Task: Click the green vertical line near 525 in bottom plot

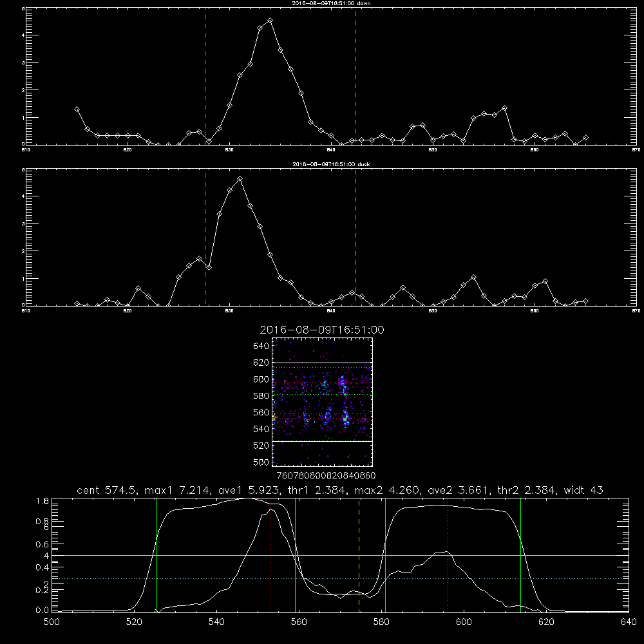Action: [156, 555]
